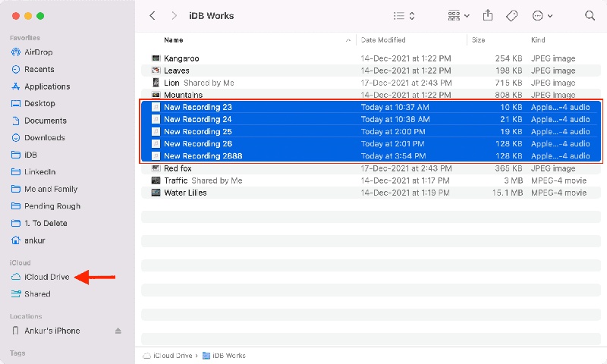Click the Kangaroo image thumbnail icon
The height and width of the screenshot is (364, 607).
(x=156, y=58)
